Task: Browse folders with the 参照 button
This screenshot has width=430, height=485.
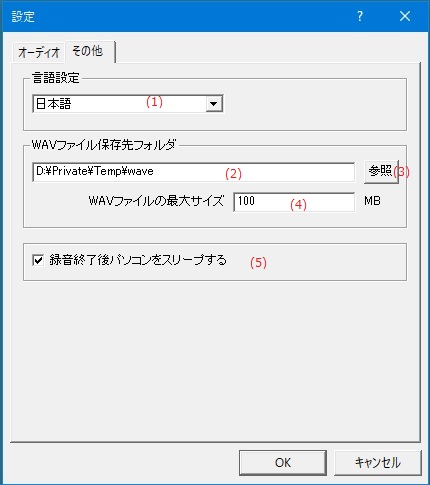Action: point(381,171)
